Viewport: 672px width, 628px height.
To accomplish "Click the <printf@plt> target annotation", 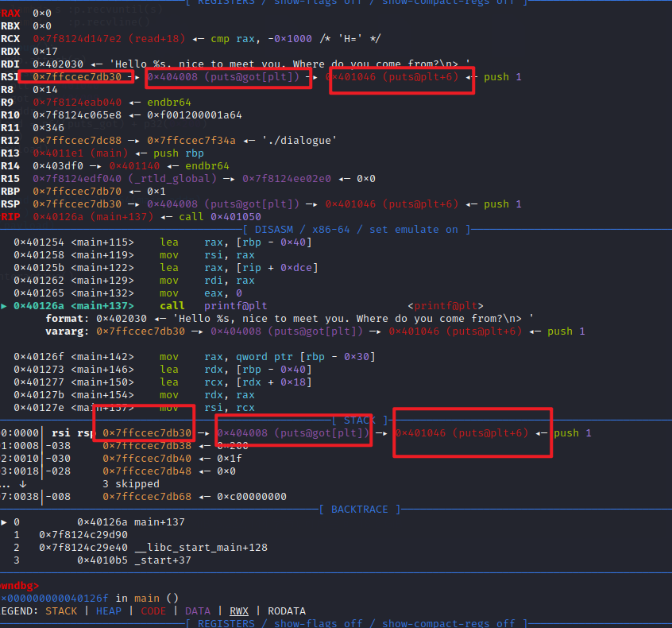I will (x=446, y=306).
